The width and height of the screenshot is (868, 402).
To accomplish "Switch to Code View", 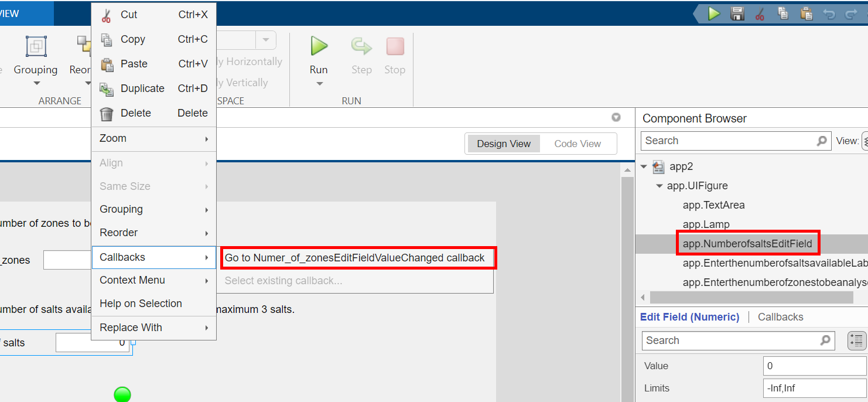I will (x=577, y=144).
